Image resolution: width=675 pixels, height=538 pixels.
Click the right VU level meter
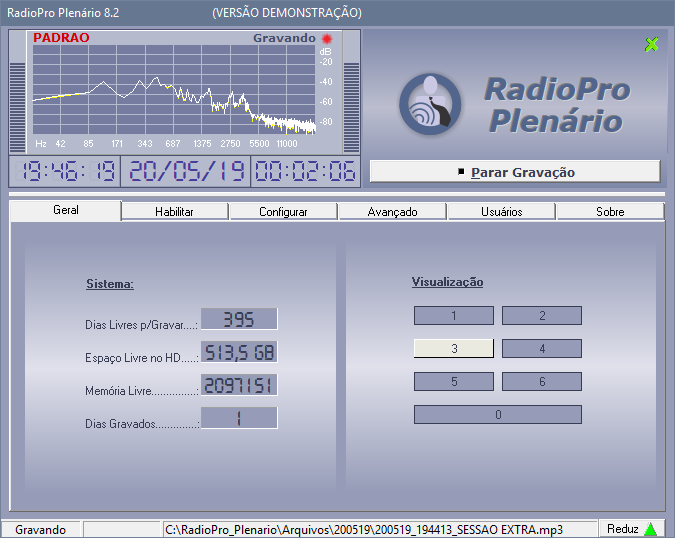[x=351, y=108]
